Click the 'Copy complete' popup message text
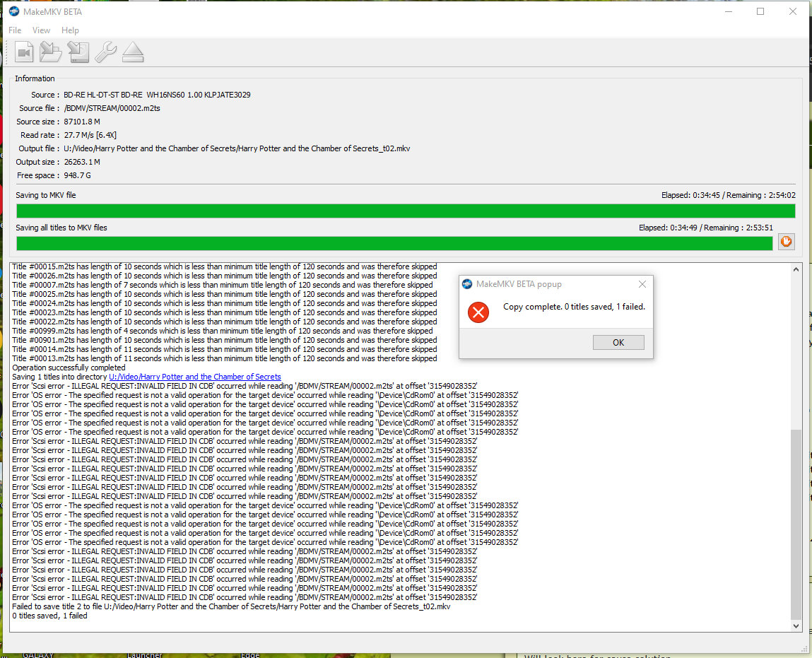Image resolution: width=812 pixels, height=658 pixels. click(575, 307)
